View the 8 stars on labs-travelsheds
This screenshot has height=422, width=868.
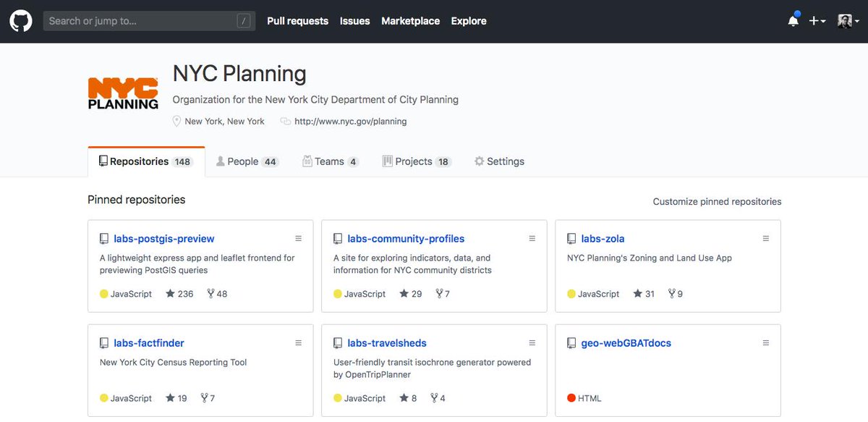(408, 398)
